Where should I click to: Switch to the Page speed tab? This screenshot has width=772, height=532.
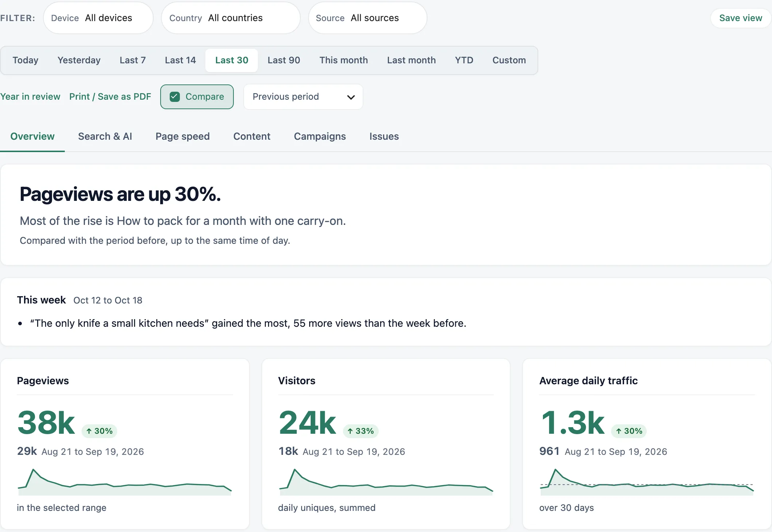coord(182,136)
